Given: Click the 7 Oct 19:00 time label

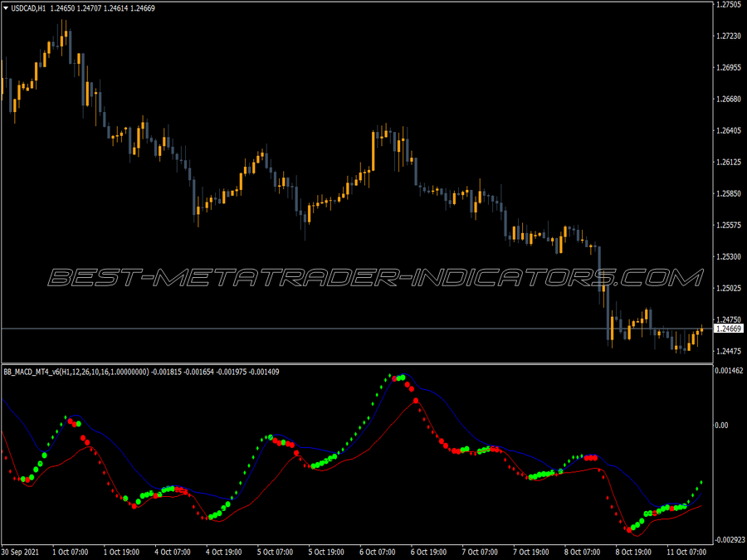Looking at the screenshot, I should [x=531, y=552].
